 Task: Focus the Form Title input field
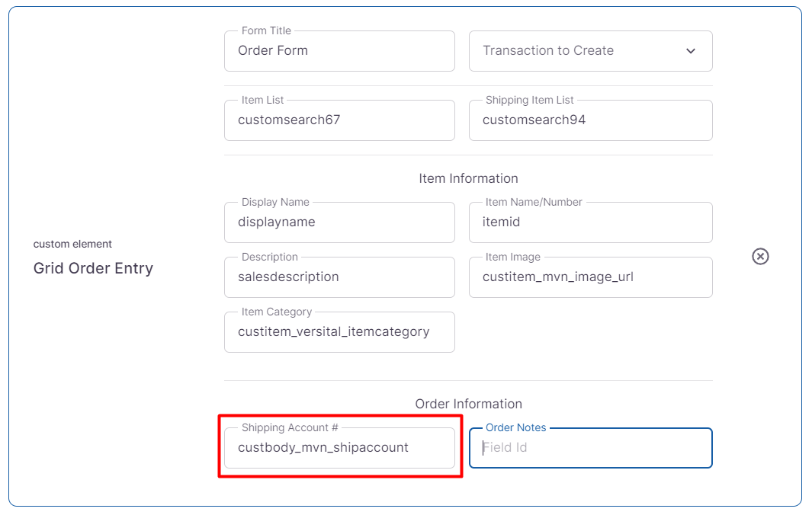(x=339, y=51)
